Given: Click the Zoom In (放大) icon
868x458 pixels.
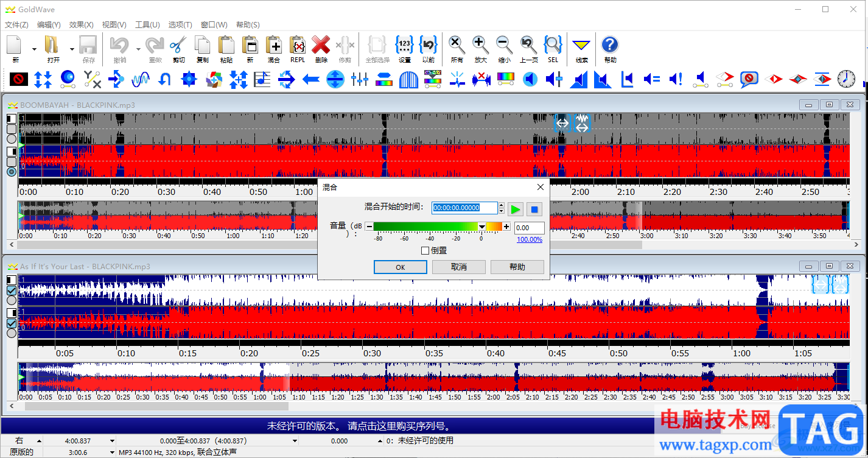Looking at the screenshot, I should 480,45.
